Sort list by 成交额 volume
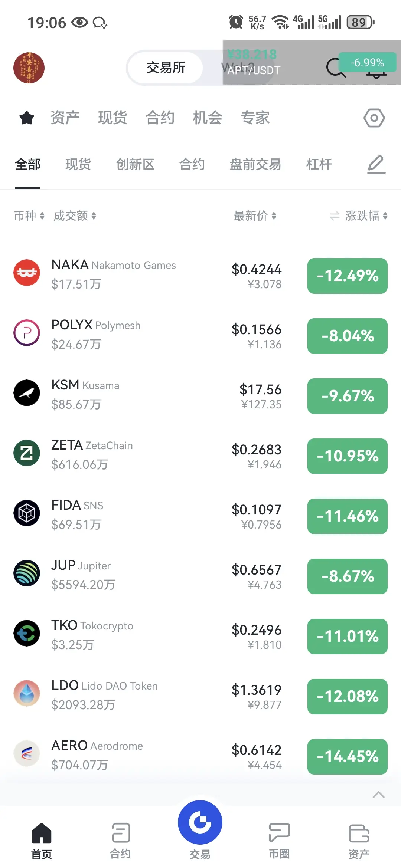 [75, 216]
